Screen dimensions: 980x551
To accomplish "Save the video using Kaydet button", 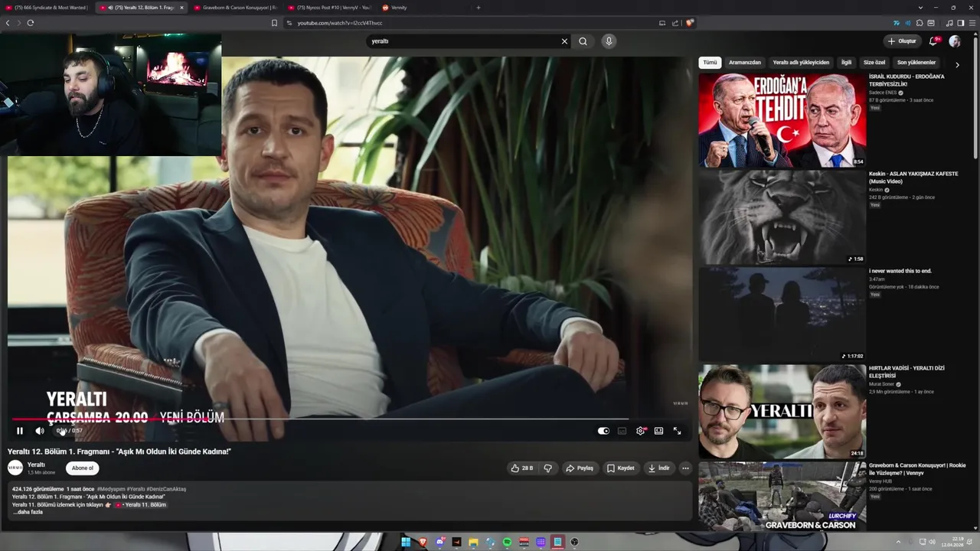I will (621, 468).
